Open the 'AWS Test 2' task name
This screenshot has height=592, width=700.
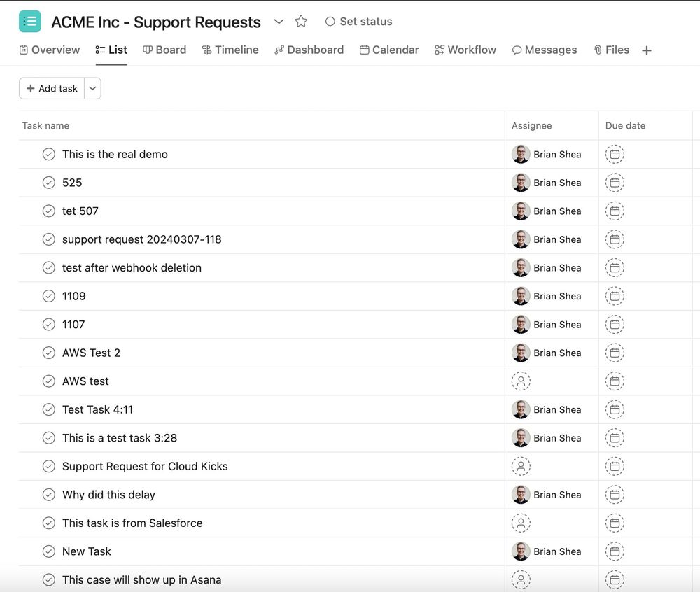[91, 353]
